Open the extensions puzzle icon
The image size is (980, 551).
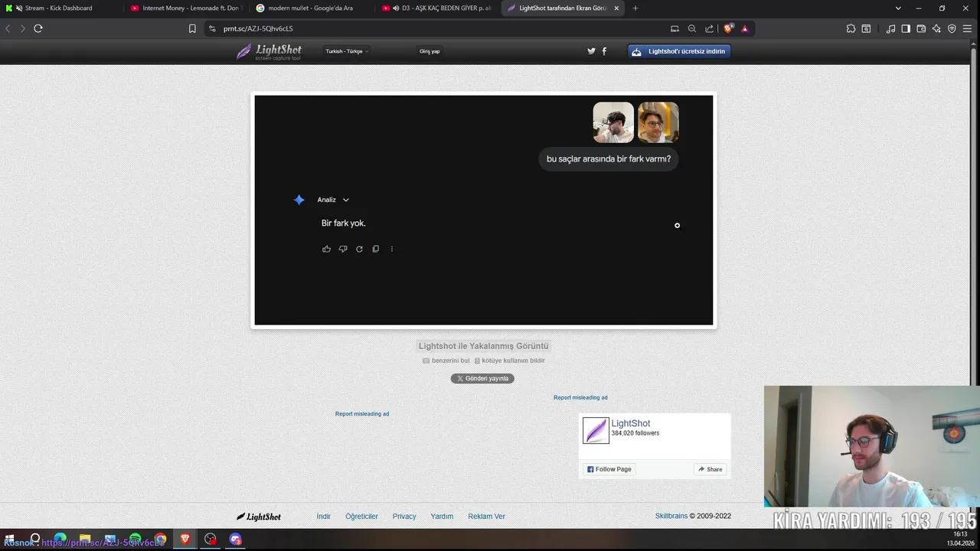point(851,28)
